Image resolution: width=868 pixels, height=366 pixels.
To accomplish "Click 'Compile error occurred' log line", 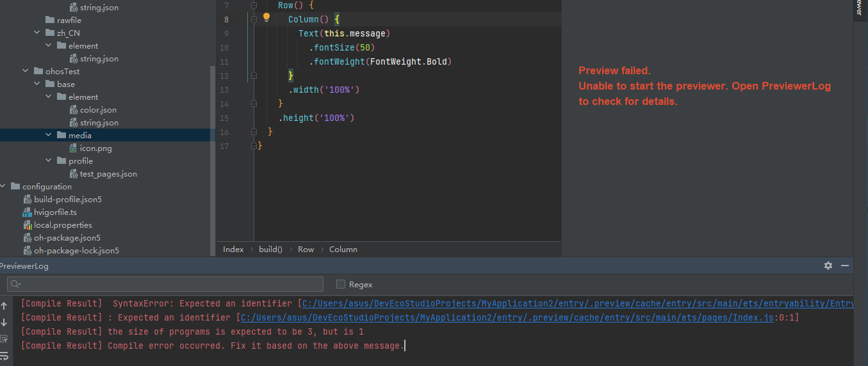I will click(213, 346).
